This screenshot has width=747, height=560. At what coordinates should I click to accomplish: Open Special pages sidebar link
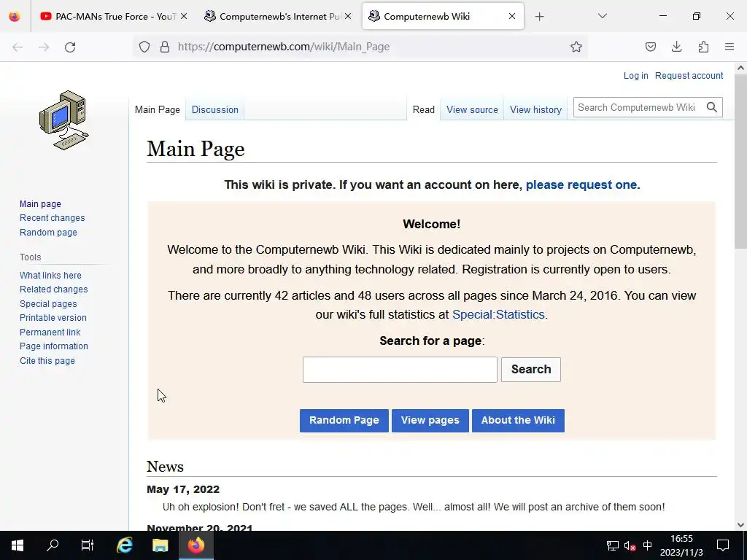coord(48,304)
